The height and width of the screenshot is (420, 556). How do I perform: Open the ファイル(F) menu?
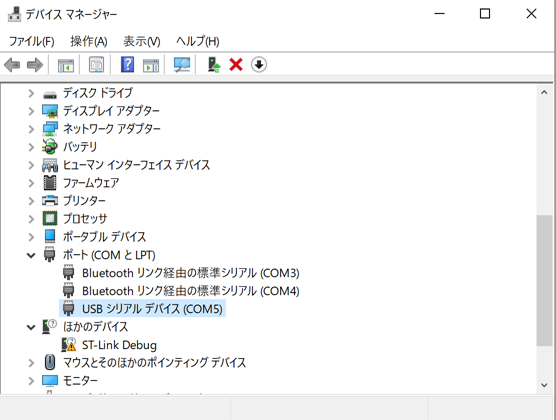(31, 41)
